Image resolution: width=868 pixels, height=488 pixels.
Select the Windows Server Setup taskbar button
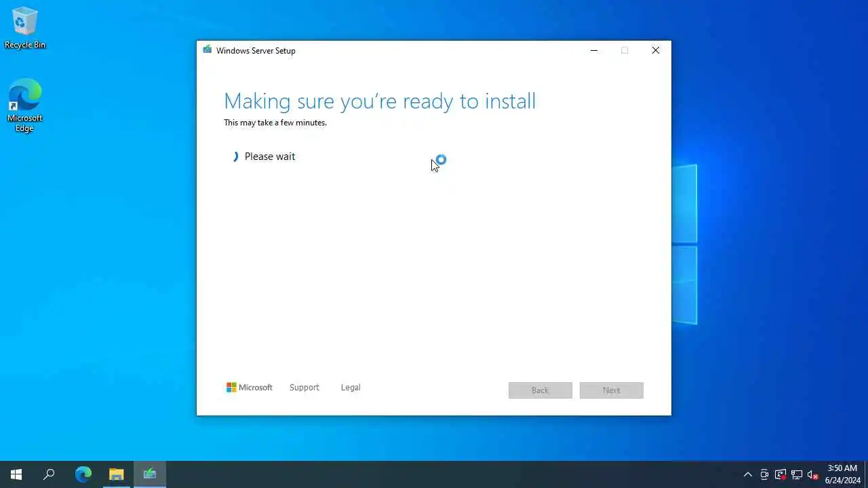click(x=150, y=474)
